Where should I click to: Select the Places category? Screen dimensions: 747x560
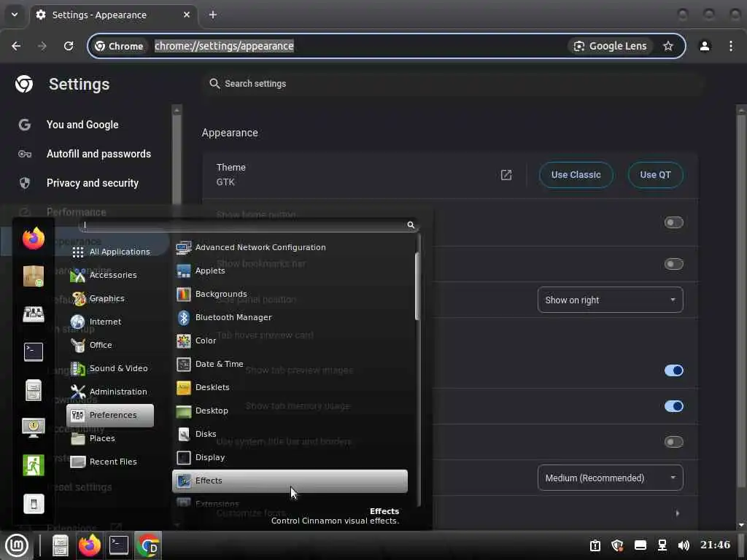coord(111,438)
